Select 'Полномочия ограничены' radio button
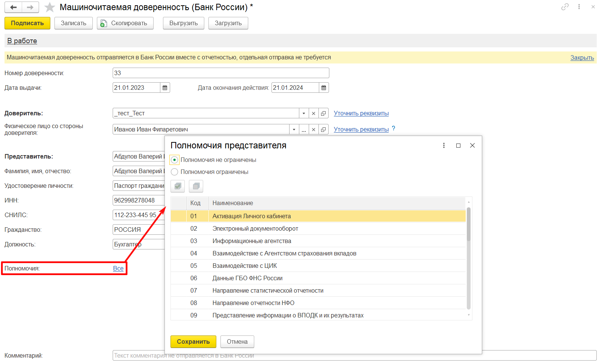The height and width of the screenshot is (364, 602). (175, 172)
